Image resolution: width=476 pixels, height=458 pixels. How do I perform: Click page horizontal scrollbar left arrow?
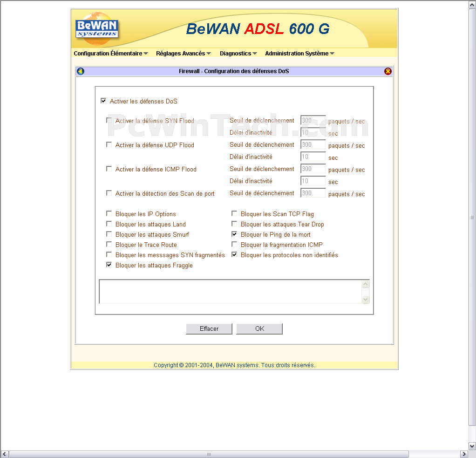[x=4, y=454]
